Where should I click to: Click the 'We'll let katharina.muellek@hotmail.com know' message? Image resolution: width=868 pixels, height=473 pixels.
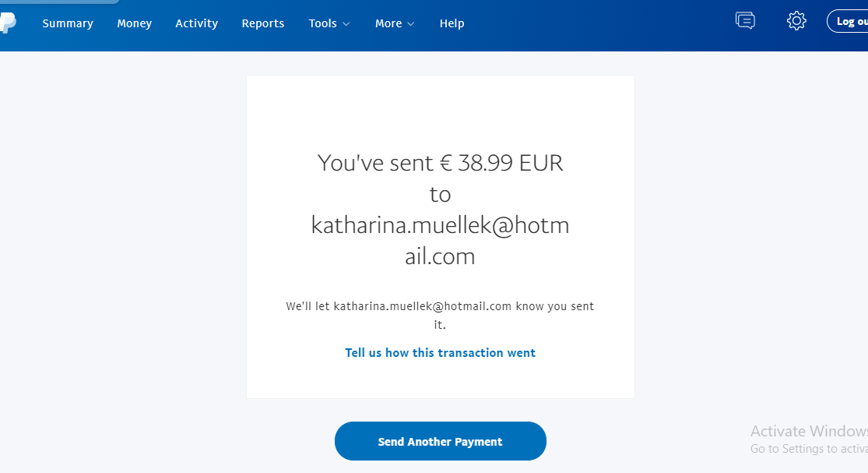(440, 306)
